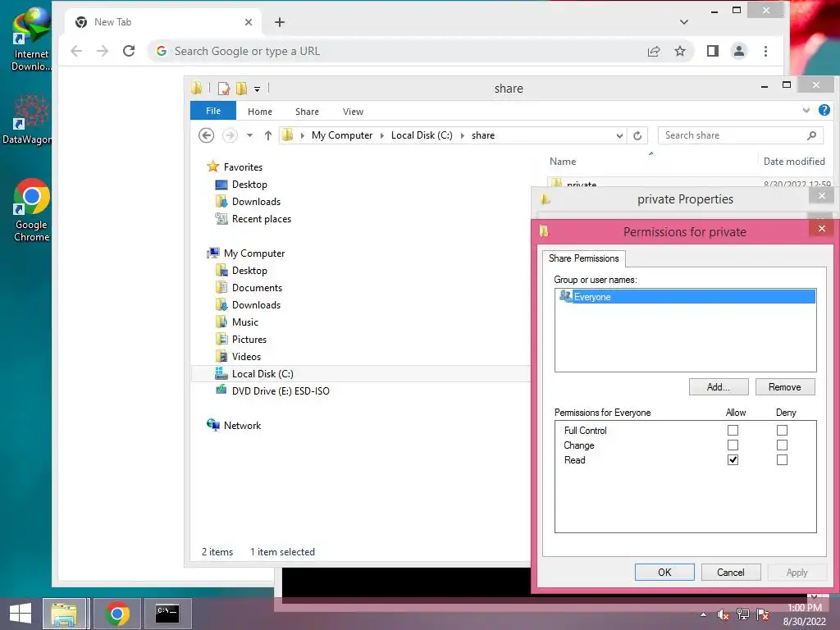Open the Windows Start button
This screenshot has width=840, height=630.
(21, 614)
